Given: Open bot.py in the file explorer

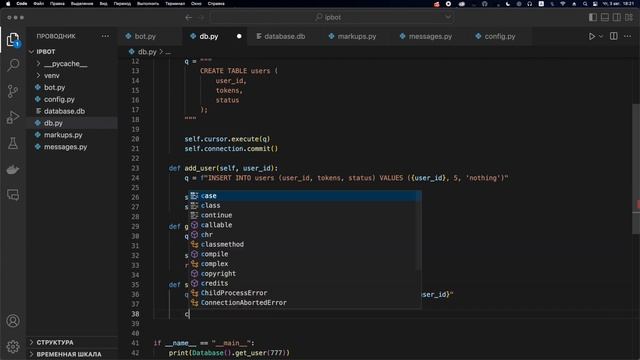Looking at the screenshot, I should (73, 87).
